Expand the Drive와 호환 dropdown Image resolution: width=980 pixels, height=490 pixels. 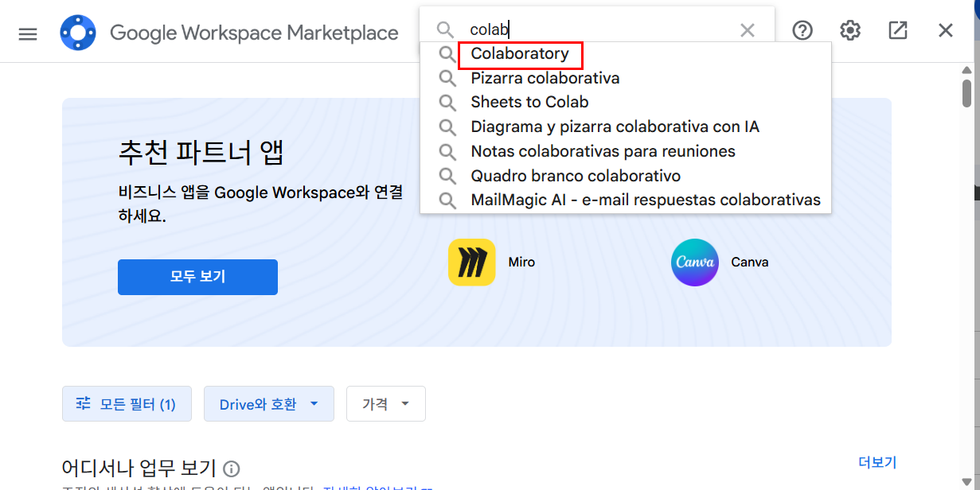point(269,404)
